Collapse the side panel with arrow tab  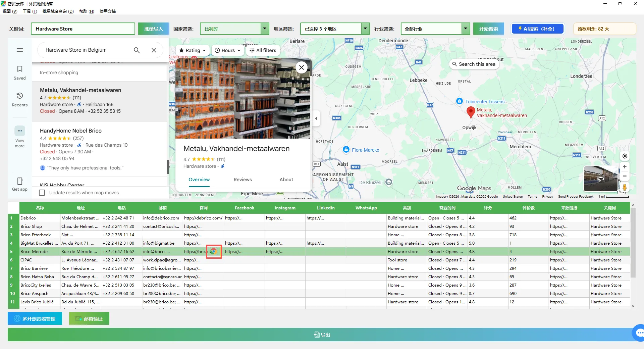coord(316,118)
